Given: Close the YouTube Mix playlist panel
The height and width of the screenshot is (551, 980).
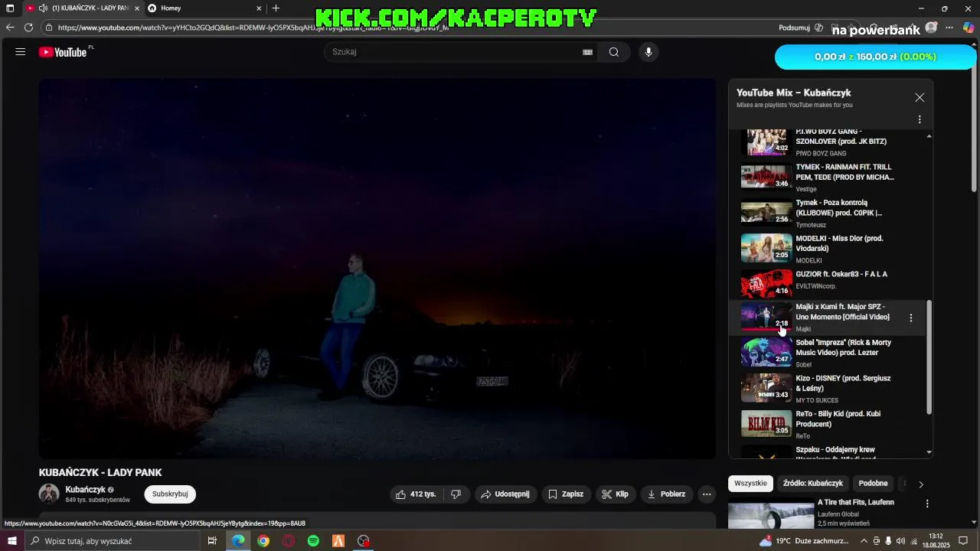Looking at the screenshot, I should tap(920, 97).
